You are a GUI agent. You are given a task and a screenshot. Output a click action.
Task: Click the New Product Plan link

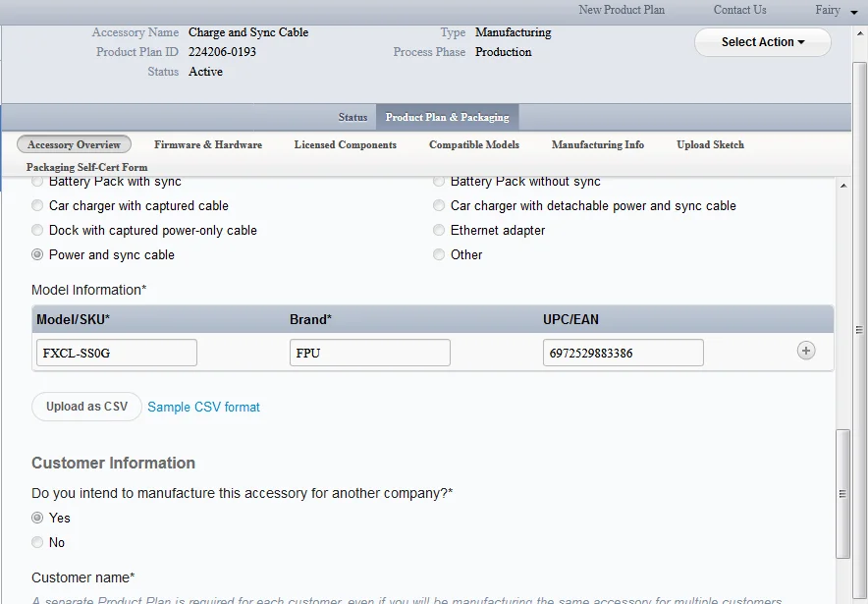coord(622,10)
